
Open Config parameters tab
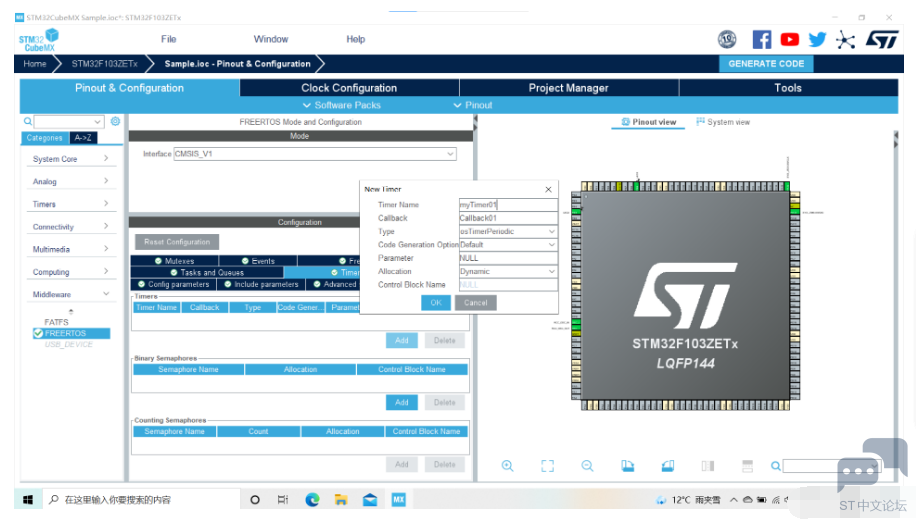coord(173,284)
